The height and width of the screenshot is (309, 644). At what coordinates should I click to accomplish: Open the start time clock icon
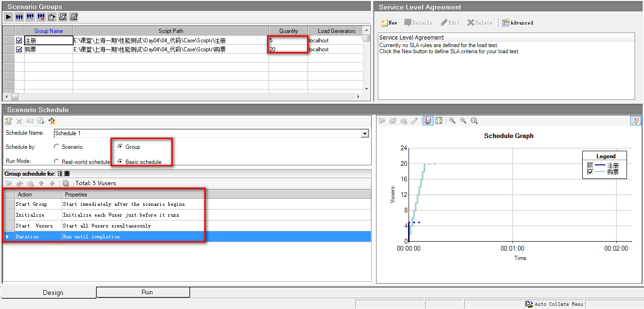click(x=41, y=121)
